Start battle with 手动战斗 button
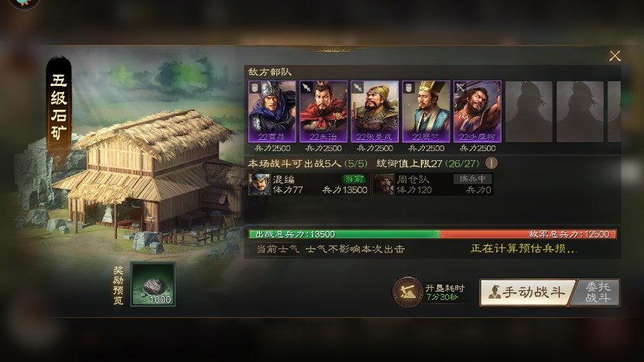Viewport: 644px width, 362px height. click(528, 292)
